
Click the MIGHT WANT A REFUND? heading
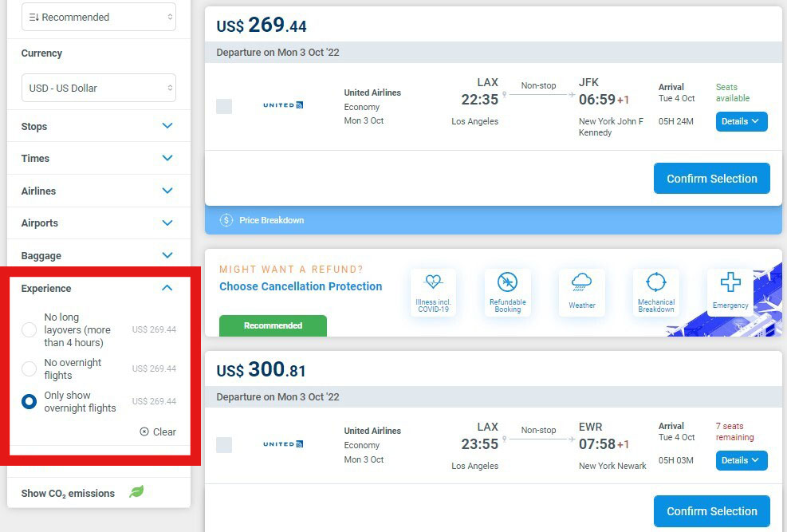point(291,269)
